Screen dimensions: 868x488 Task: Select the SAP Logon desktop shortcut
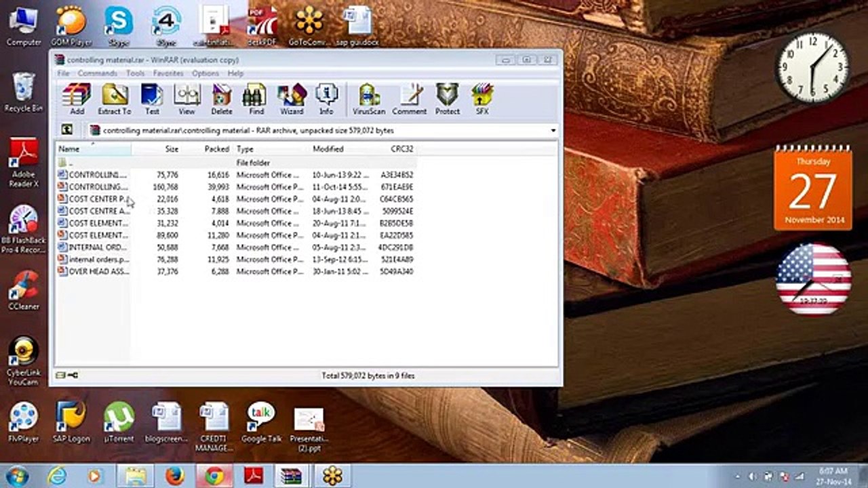point(71,422)
